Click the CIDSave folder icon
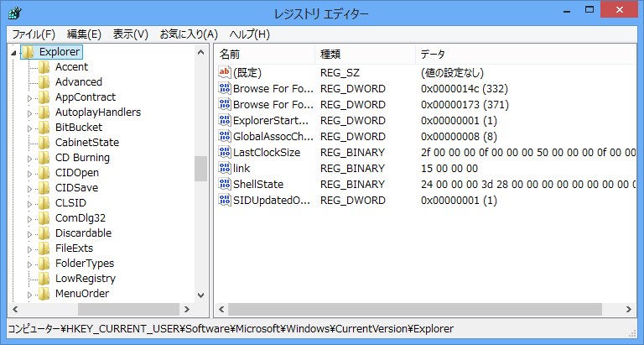The image size is (644, 345). [x=44, y=188]
